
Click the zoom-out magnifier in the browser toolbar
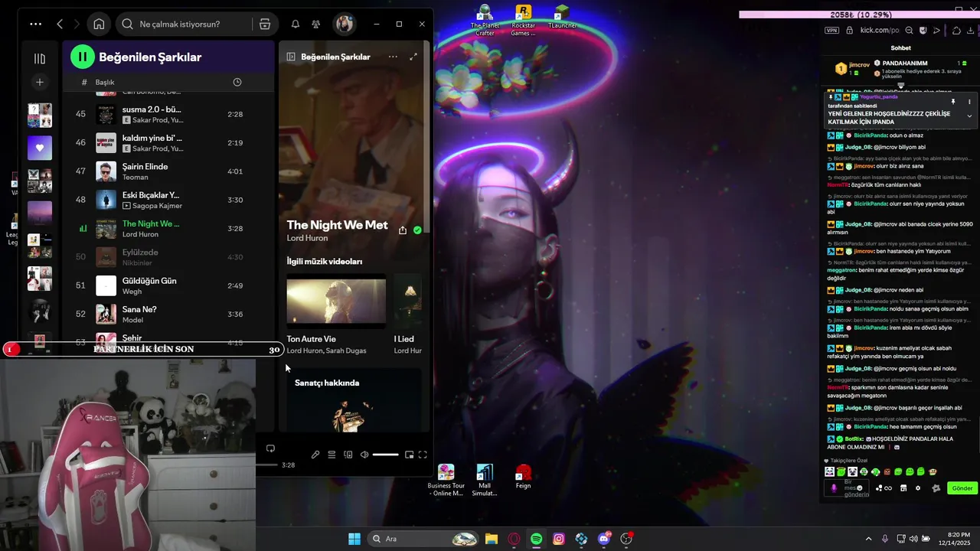click(909, 31)
